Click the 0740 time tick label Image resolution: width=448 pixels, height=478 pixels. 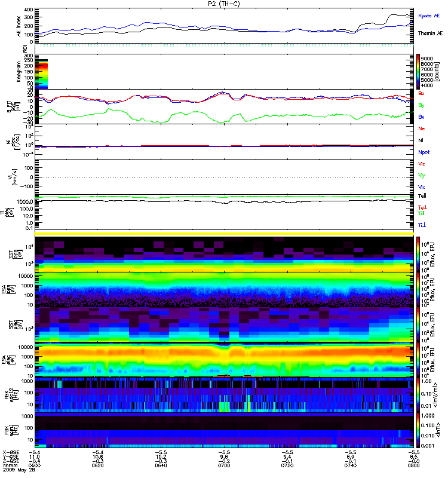point(351,465)
